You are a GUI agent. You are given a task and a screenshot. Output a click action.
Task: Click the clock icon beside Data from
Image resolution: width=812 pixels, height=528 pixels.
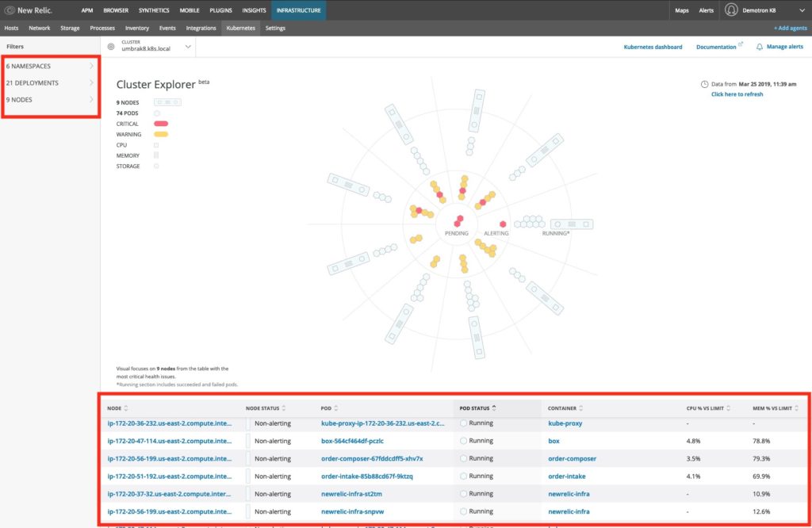coord(704,84)
